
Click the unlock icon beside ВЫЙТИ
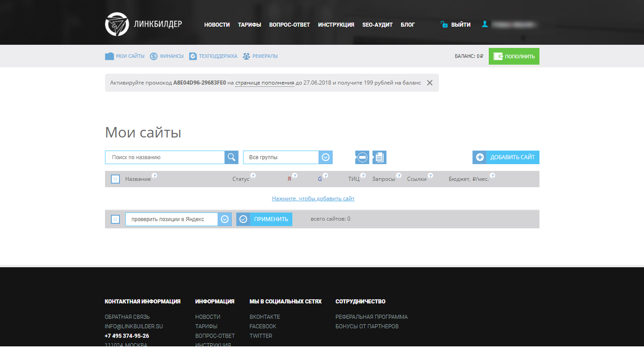pyautogui.click(x=444, y=24)
